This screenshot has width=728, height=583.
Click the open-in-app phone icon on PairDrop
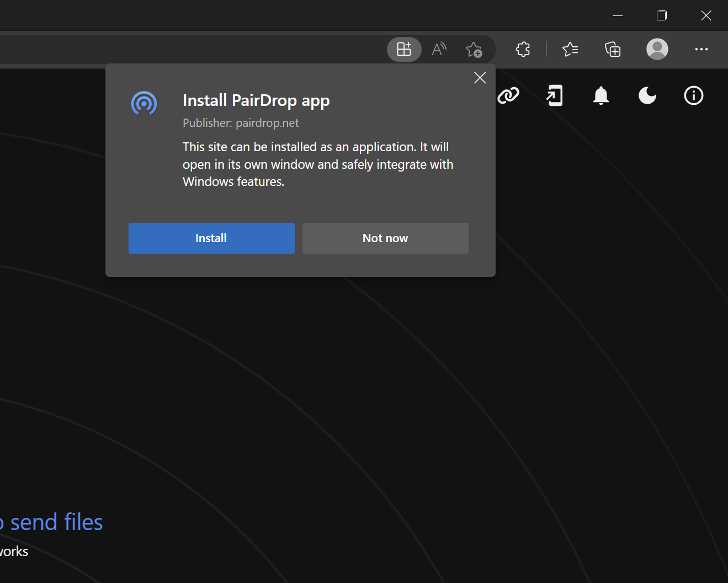click(555, 95)
